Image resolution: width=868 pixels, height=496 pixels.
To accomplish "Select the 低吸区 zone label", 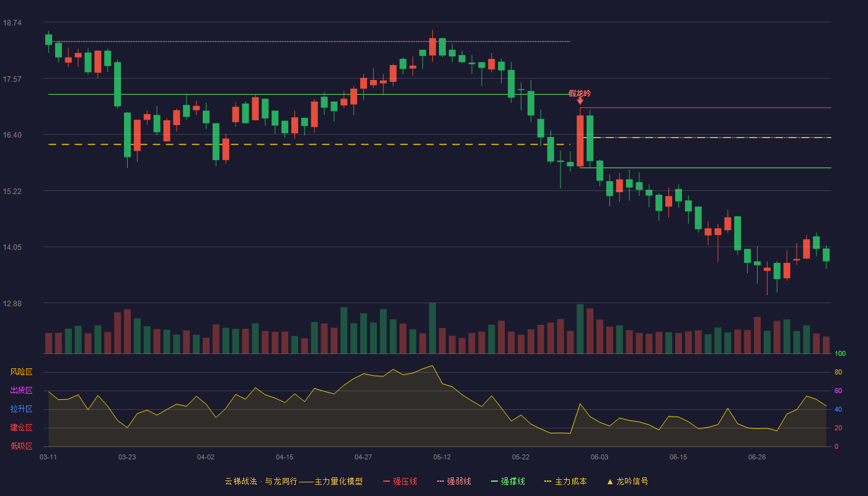I will pyautogui.click(x=21, y=446).
